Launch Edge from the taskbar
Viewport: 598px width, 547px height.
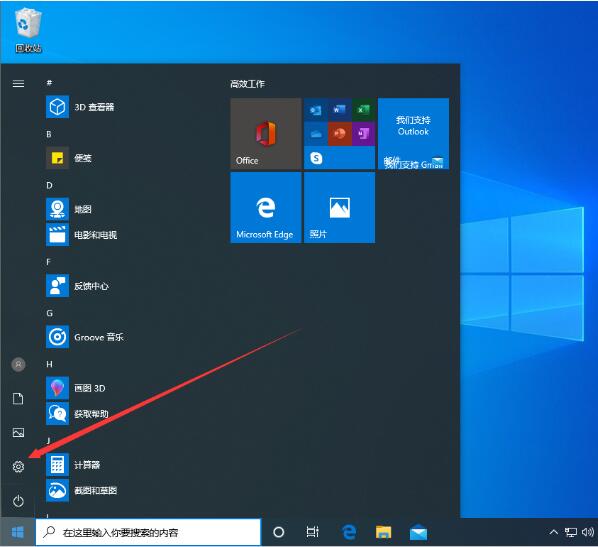click(x=349, y=532)
